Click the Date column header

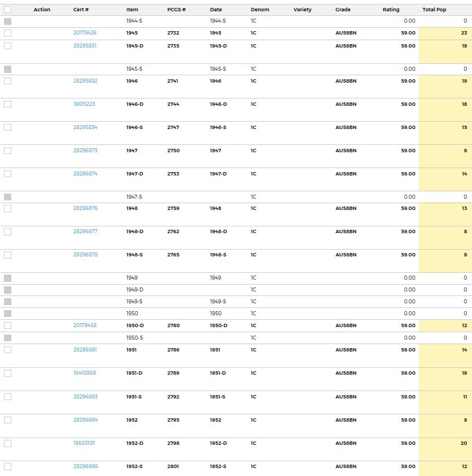point(216,10)
